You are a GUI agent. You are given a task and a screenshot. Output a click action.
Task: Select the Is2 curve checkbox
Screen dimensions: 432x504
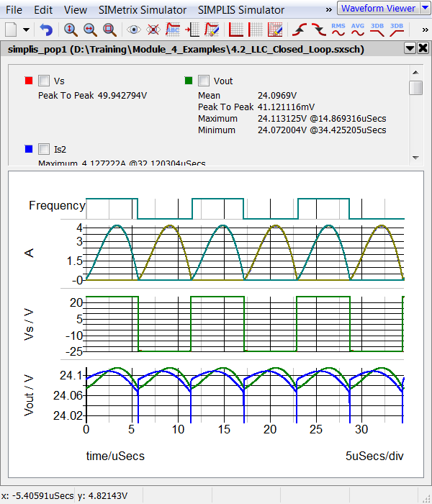tap(44, 149)
